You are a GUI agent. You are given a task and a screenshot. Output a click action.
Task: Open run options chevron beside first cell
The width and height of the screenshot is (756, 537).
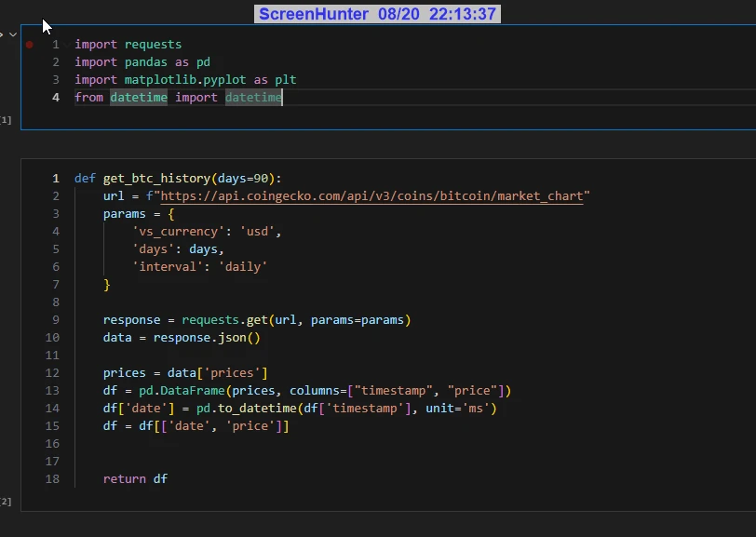click(13, 34)
